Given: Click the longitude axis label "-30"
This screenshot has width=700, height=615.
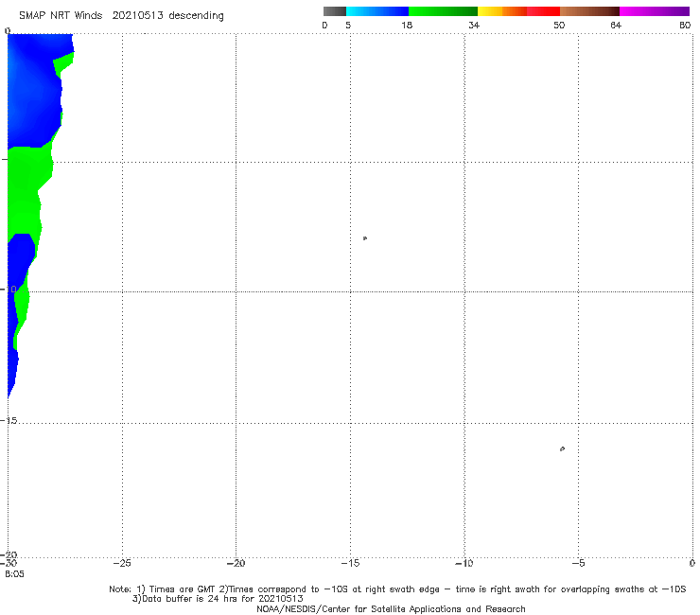Looking at the screenshot, I should (x=8, y=563).
